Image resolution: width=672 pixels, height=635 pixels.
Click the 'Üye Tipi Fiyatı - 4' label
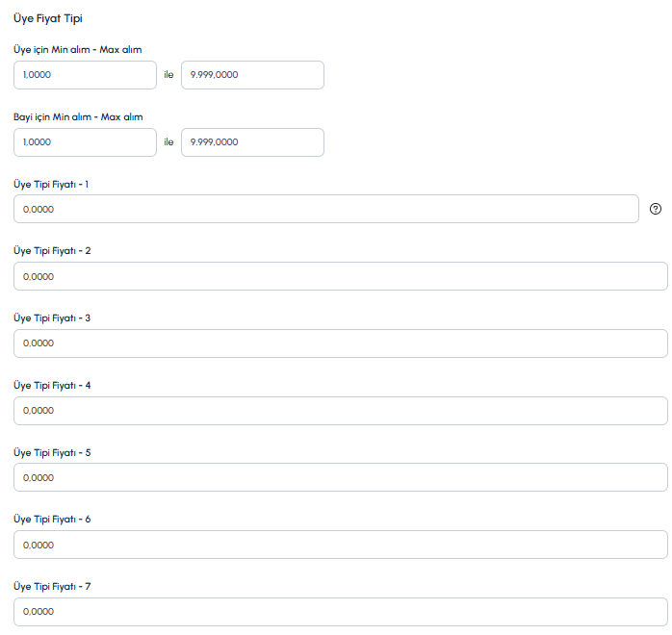52,386
